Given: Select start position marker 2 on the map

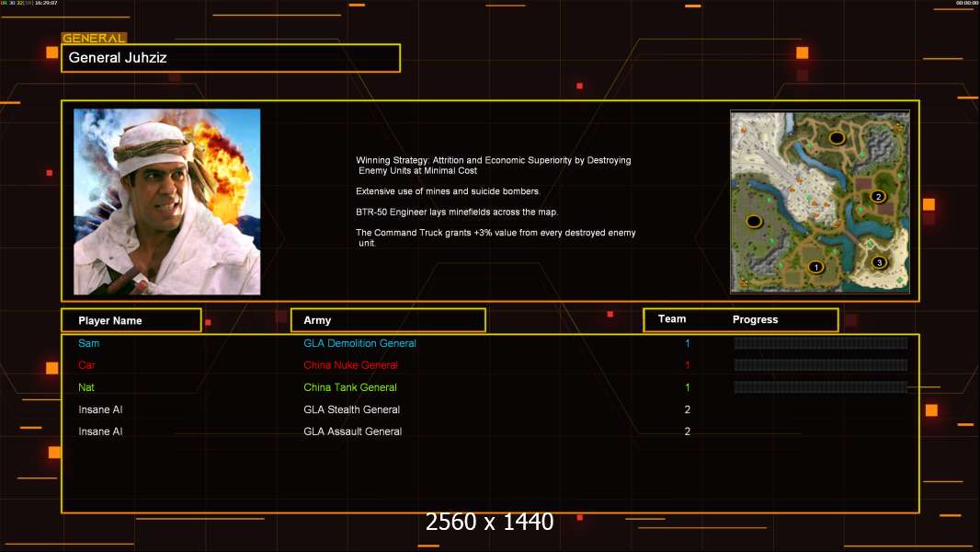Looking at the screenshot, I should (x=877, y=196).
